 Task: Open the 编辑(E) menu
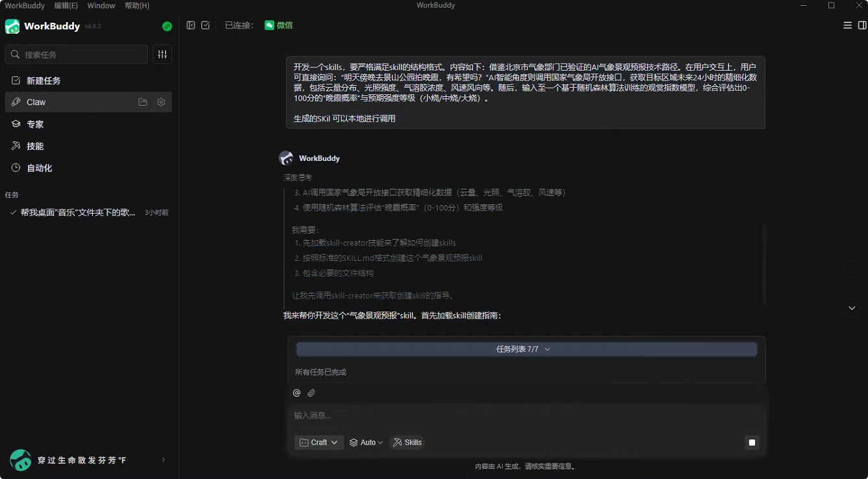pos(66,5)
